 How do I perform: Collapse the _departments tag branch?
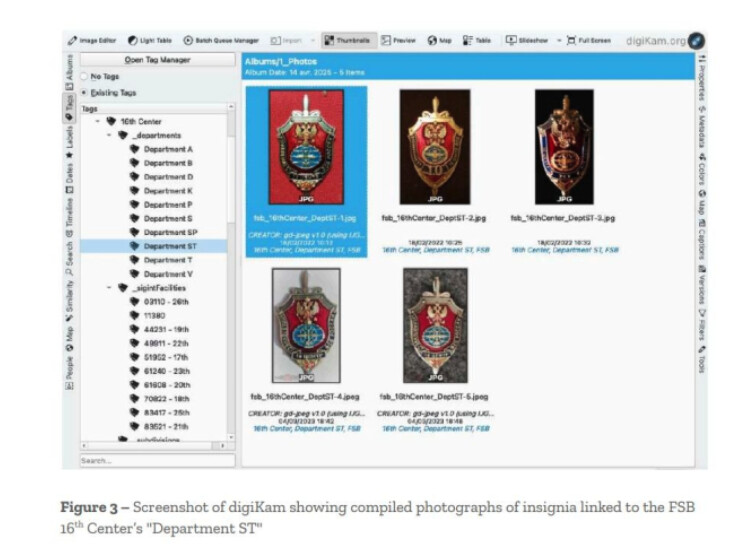[x=109, y=135]
